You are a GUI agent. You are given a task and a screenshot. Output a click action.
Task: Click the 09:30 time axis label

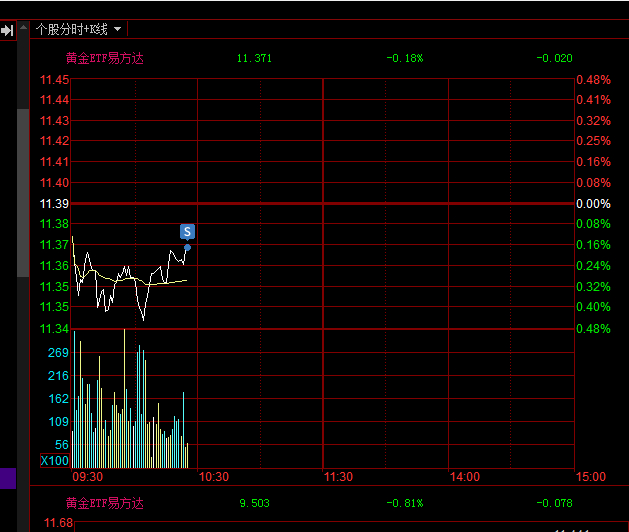87,477
